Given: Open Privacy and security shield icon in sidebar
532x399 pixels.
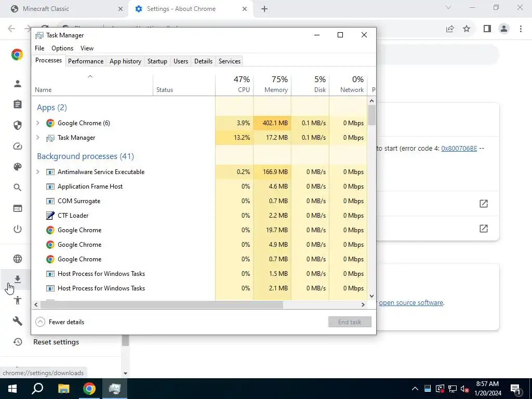Looking at the screenshot, I should [18, 125].
